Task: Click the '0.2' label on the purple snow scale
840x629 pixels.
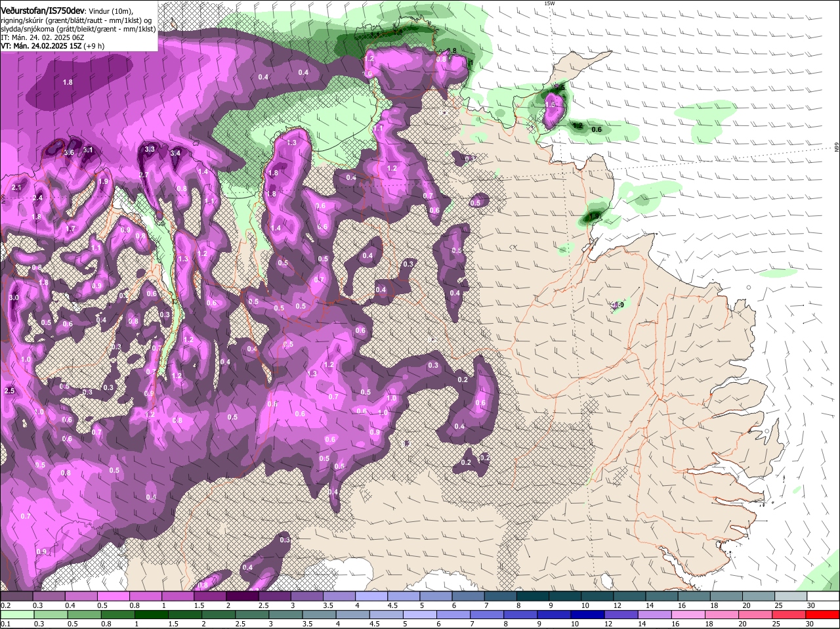Action: coord(5,605)
